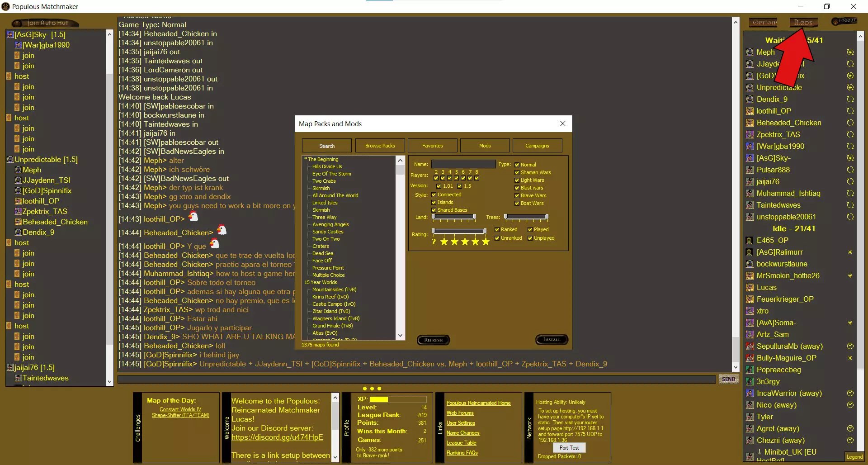Click the avatar icon next to Lucas
The width and height of the screenshot is (868, 465).
750,288
